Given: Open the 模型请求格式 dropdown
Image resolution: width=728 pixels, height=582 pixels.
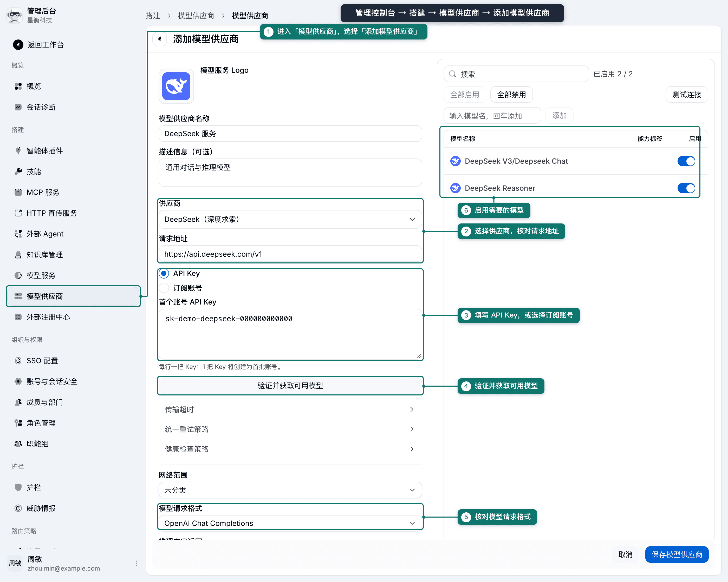Looking at the screenshot, I should click(x=290, y=523).
